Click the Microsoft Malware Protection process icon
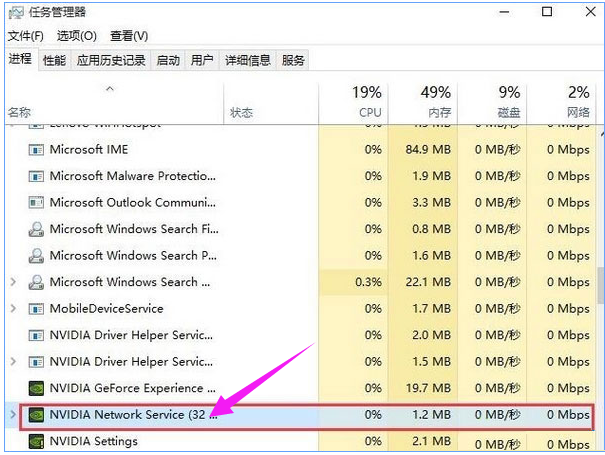This screenshot has height=455, width=605. click(x=36, y=176)
